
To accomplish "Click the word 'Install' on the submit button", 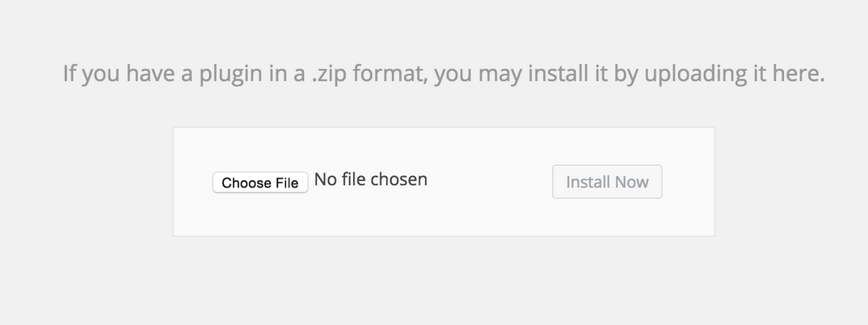I will click(588, 182).
